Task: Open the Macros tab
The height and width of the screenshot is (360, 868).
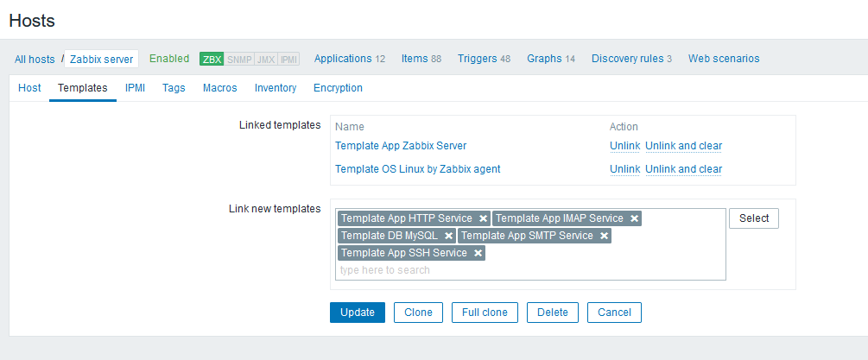Action: [219, 88]
